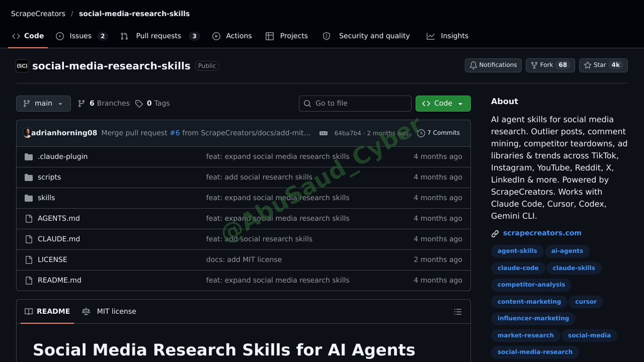Click the README.md file icon
Screen dimensions: 644x362
tap(29, 280)
